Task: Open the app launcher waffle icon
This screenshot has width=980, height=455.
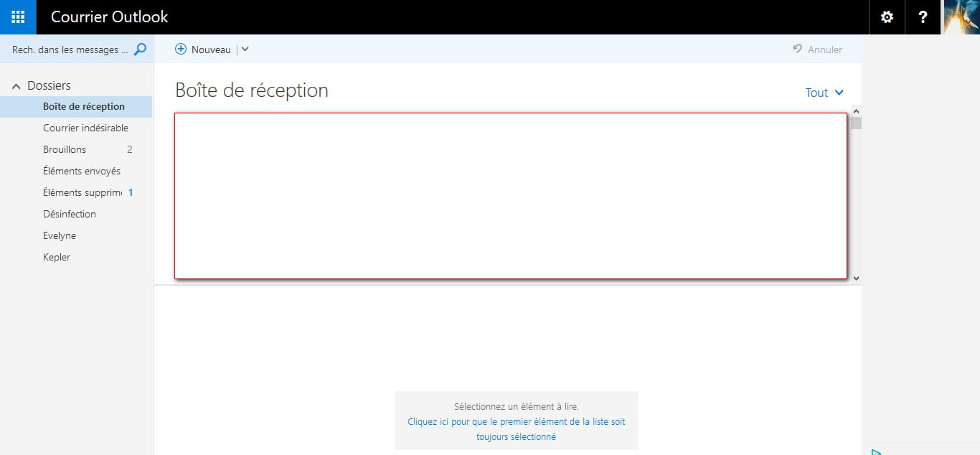Action: [18, 17]
